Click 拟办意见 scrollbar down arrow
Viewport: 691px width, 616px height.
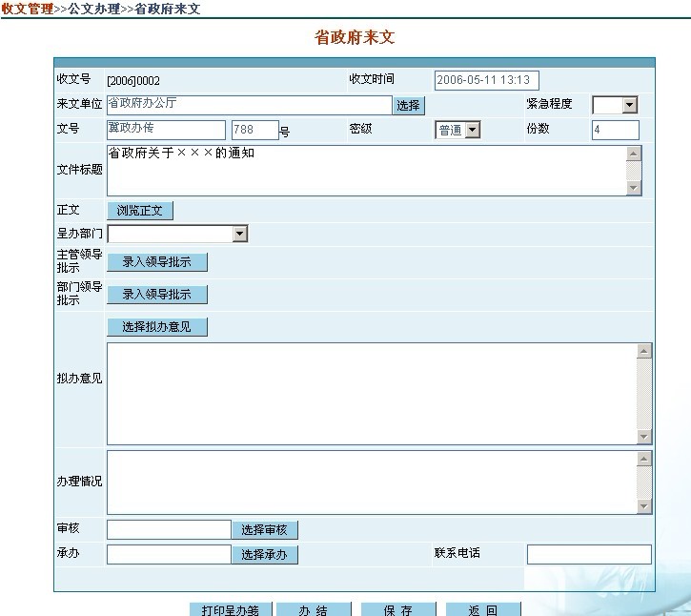click(644, 437)
